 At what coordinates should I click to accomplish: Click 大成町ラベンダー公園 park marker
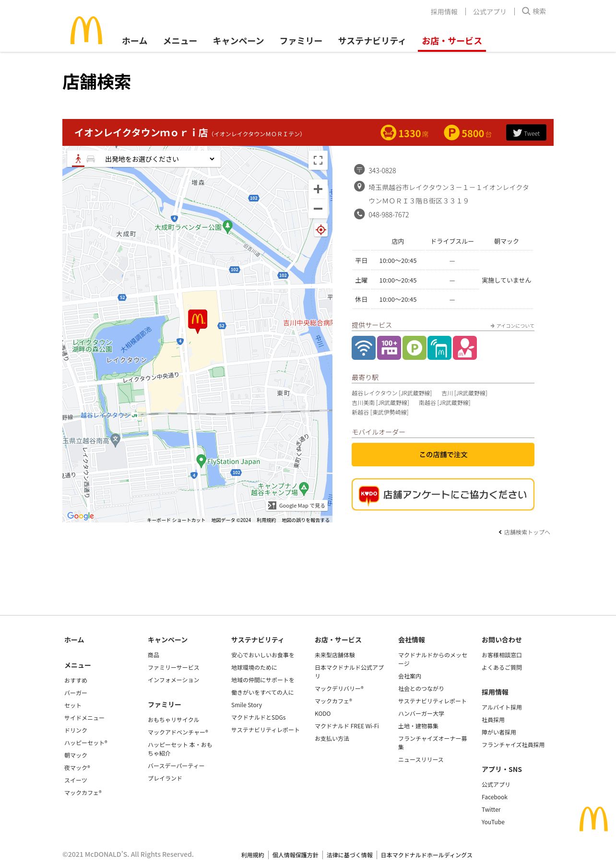228,226
